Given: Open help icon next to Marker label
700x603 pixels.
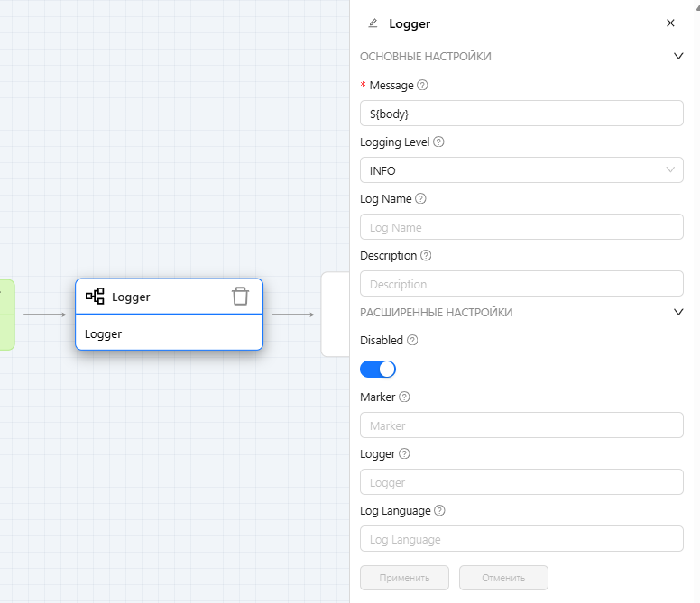Looking at the screenshot, I should click(404, 397).
